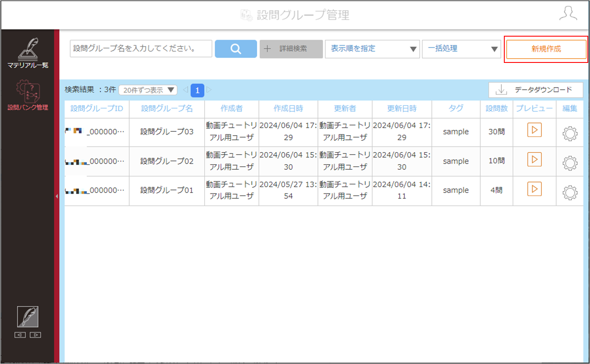The height and width of the screenshot is (364, 590).
Task: Sort by 作成日時 column header
Action: (289, 109)
